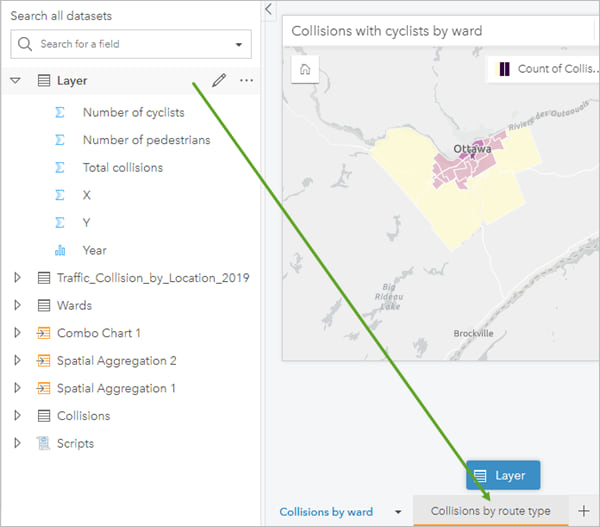The width and height of the screenshot is (600, 527).
Task: Select the Number of cyclists field
Action: pyautogui.click(x=132, y=113)
